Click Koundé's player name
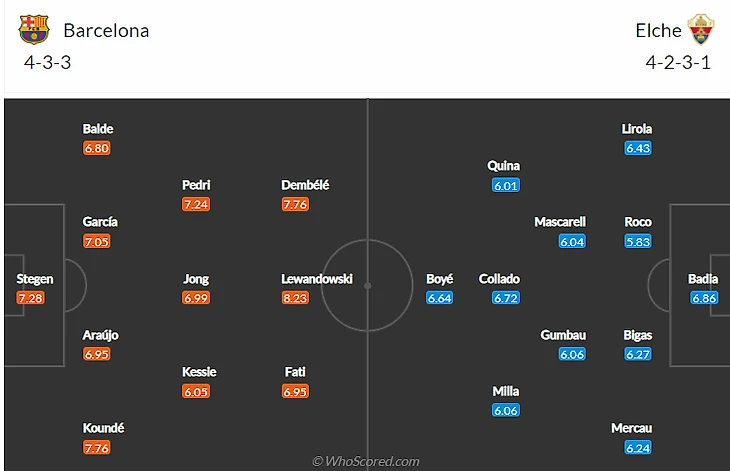The image size is (730, 471). [104, 428]
